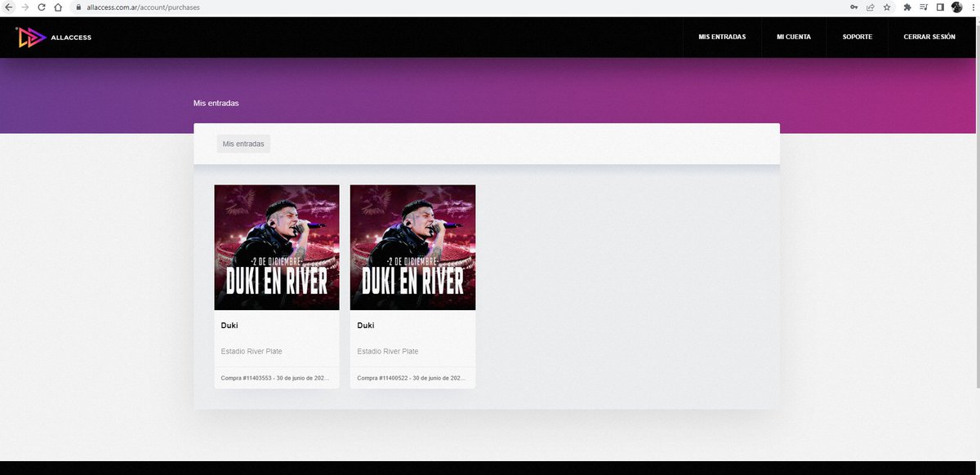Open purchase Compra #11400522
The image size is (980, 475).
412,378
